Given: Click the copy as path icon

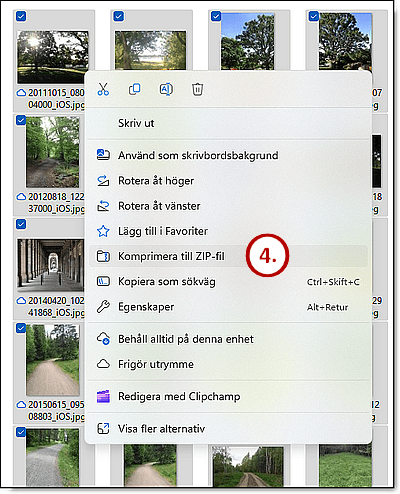Looking at the screenshot, I should tap(103, 281).
